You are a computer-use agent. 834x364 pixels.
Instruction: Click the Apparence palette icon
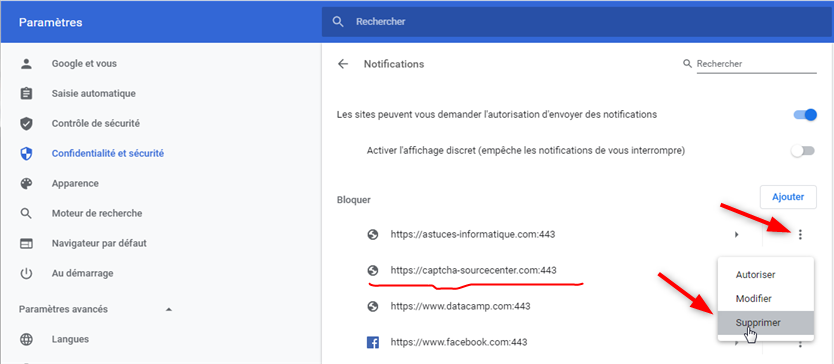pos(26,184)
